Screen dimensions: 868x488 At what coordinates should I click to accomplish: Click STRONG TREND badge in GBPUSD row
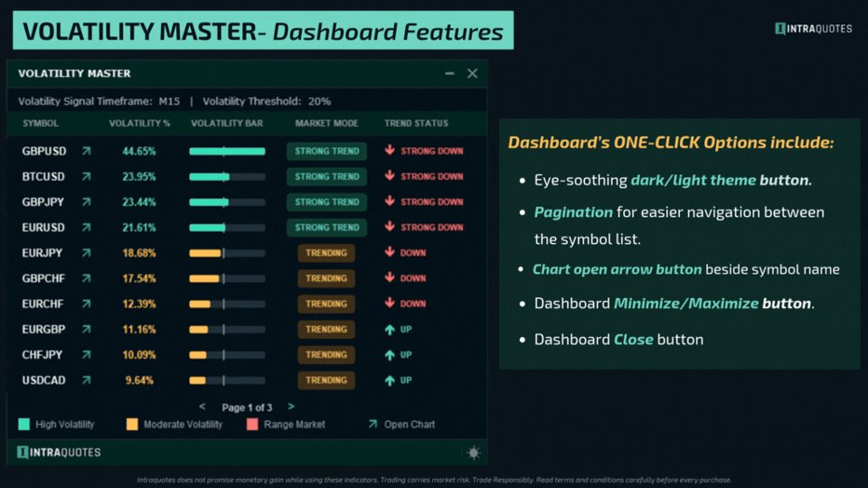coord(326,151)
